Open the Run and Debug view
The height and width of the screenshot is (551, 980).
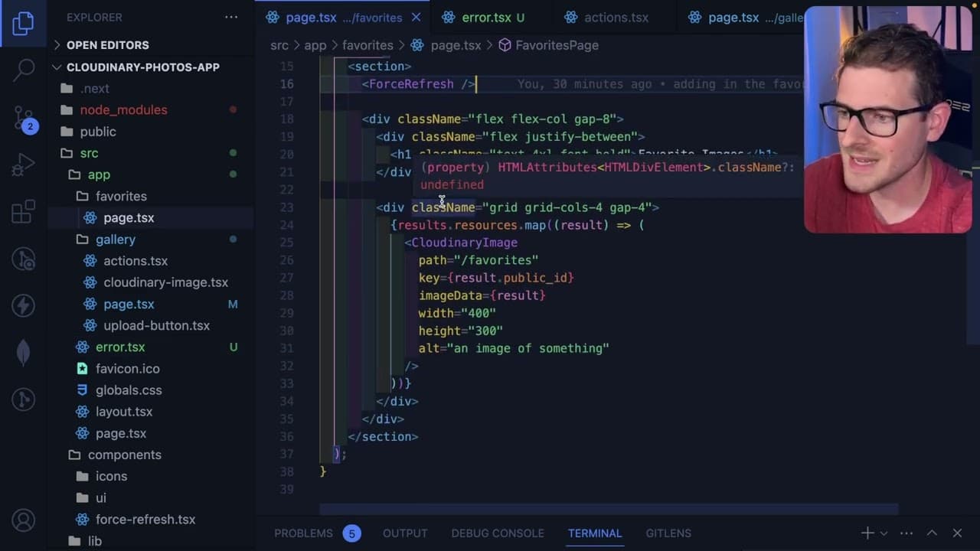click(23, 164)
